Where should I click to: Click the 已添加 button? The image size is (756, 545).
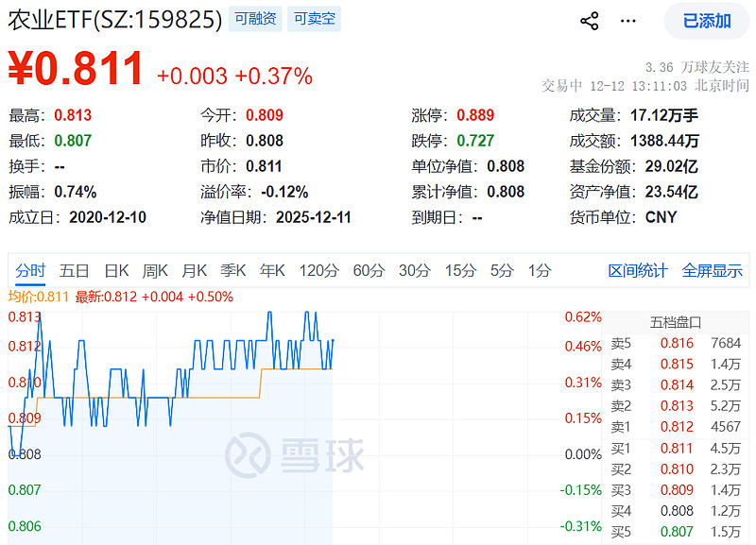707,21
